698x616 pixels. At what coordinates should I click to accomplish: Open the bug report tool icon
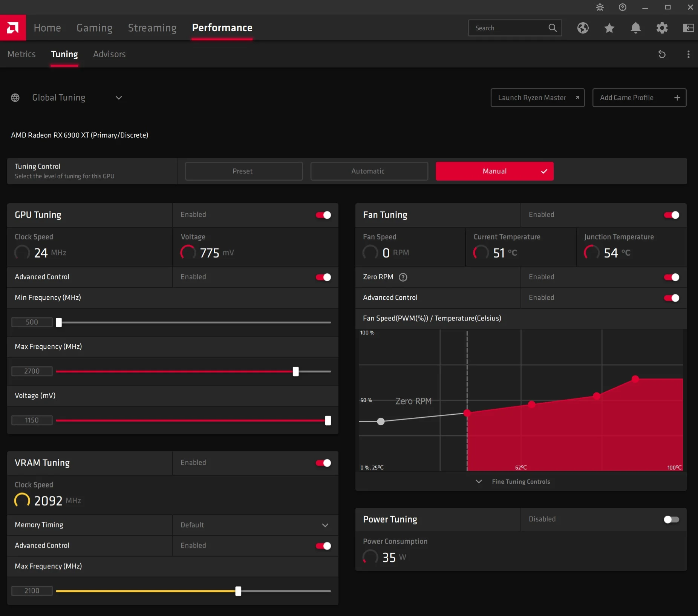600,7
